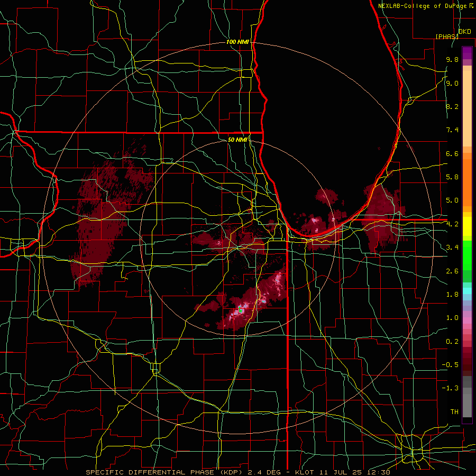Click the 8.2 scale label
This screenshot has width=476, height=476.
click(452, 107)
